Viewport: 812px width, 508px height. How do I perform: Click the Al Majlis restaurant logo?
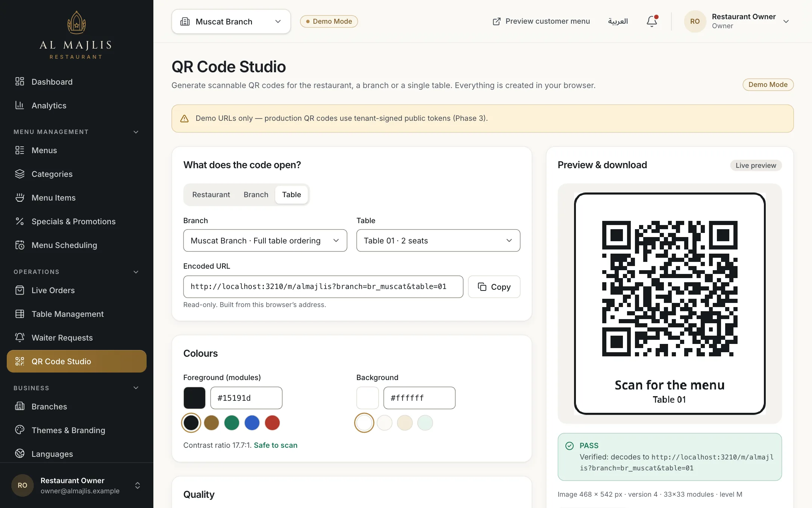76,35
